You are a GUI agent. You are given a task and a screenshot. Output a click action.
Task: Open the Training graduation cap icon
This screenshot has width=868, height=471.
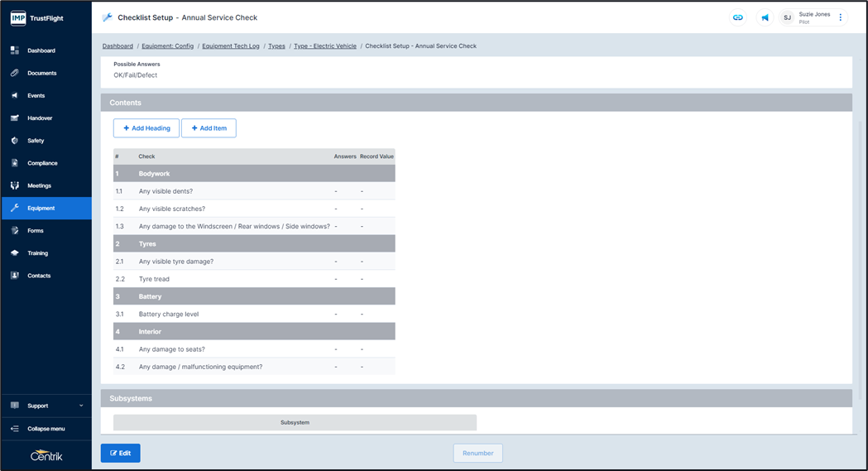[15, 253]
